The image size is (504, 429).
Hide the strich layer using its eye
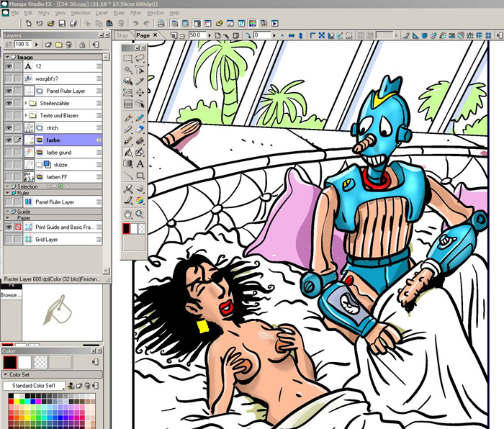pos(9,127)
